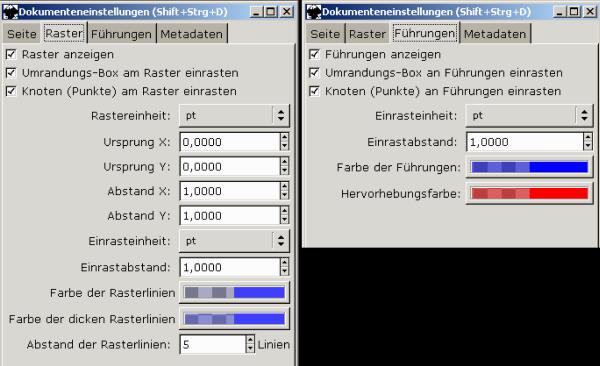
Task: Increase Abstand der Rasterlinien with up arrow
Action: tap(250, 340)
